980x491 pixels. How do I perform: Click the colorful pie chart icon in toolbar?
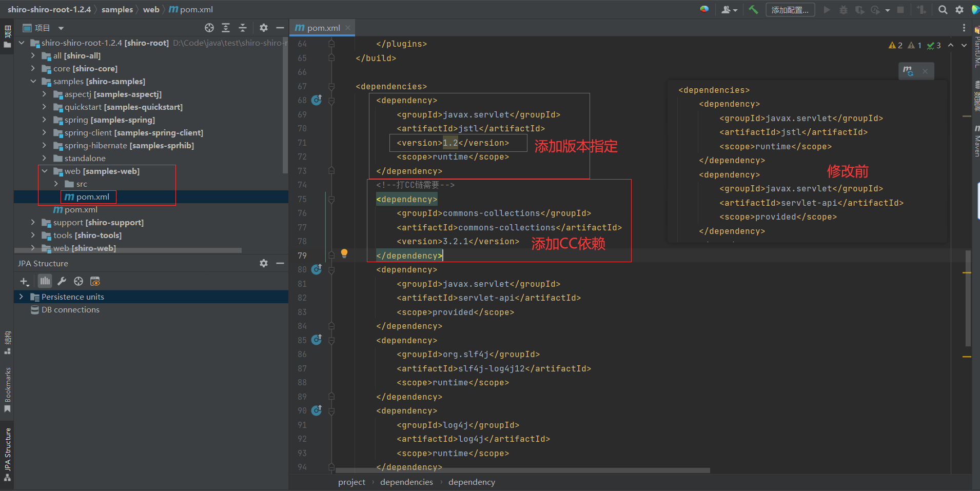click(x=704, y=9)
